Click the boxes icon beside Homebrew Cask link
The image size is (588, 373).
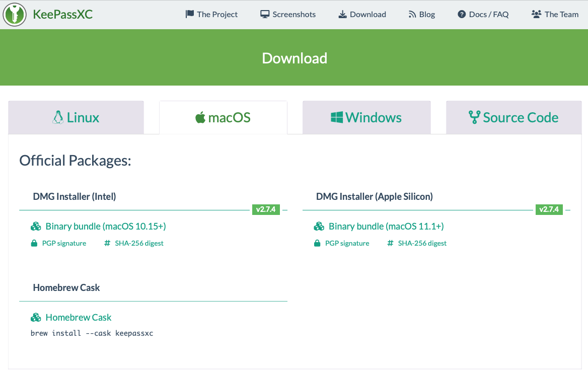click(x=36, y=318)
